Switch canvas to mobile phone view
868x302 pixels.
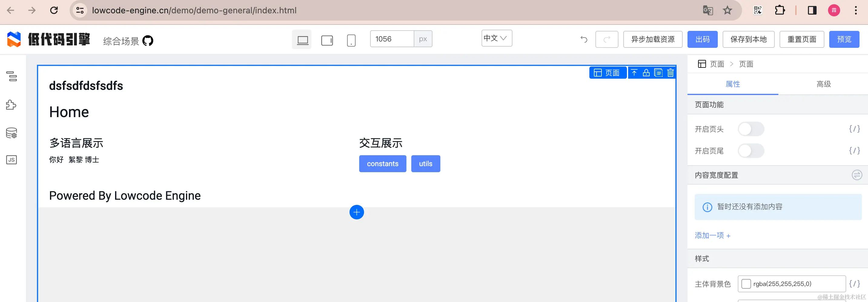351,41
